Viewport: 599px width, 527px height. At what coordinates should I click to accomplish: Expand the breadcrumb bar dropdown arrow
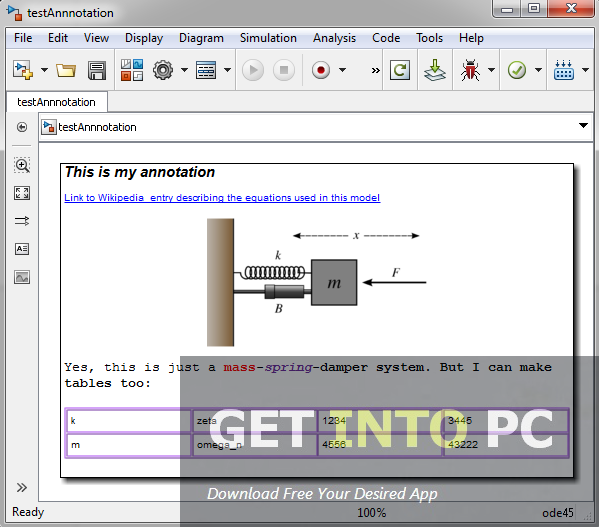pos(583,126)
